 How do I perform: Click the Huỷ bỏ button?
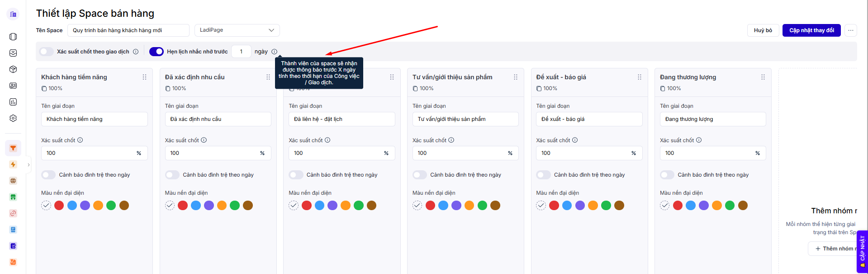click(763, 30)
